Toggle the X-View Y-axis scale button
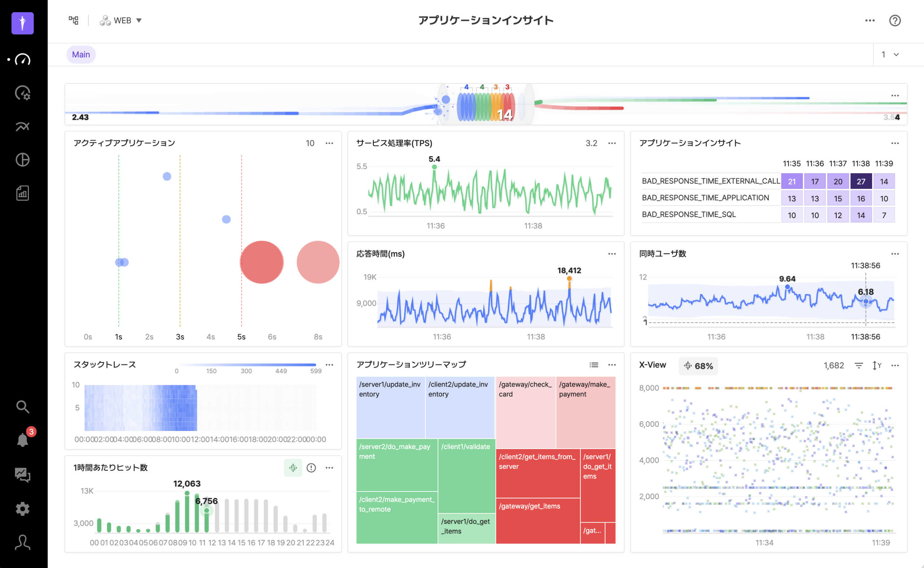The image size is (924, 568). (x=876, y=366)
